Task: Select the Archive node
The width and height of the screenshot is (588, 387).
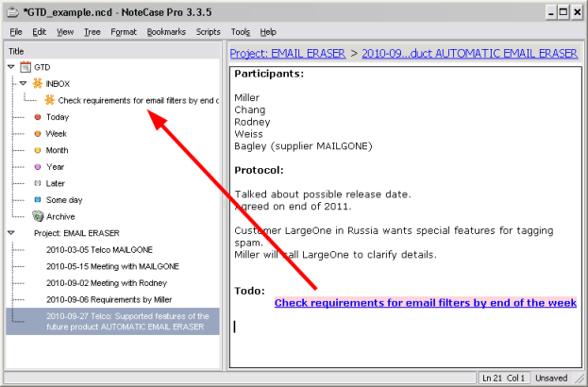Action: point(60,216)
